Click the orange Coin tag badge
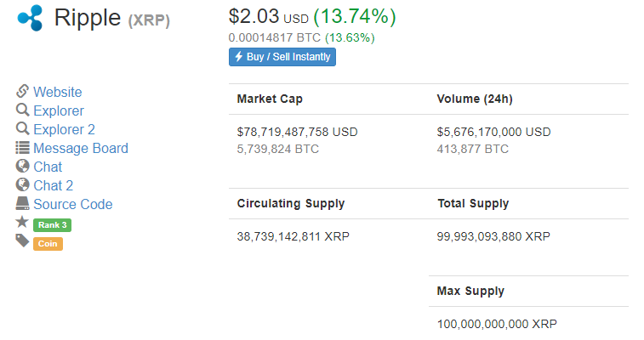 tap(48, 244)
